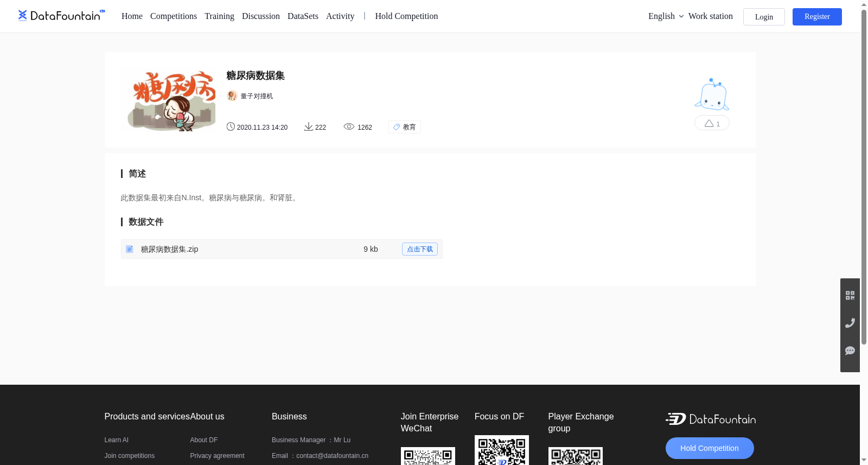868x465 pixels.
Task: Click the Register button
Action: [x=817, y=17]
